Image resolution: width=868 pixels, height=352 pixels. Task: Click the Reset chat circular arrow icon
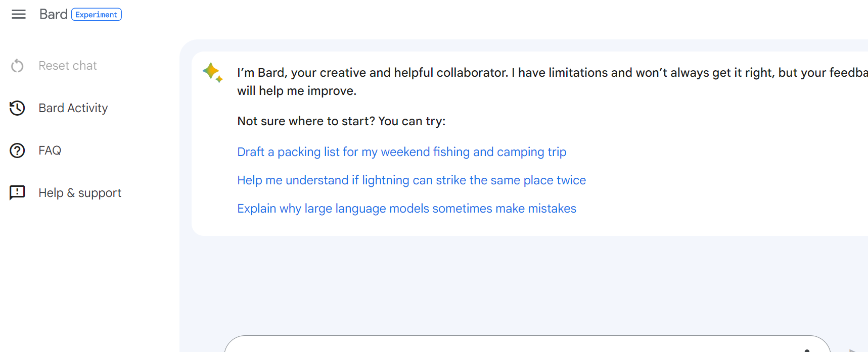[x=17, y=66]
